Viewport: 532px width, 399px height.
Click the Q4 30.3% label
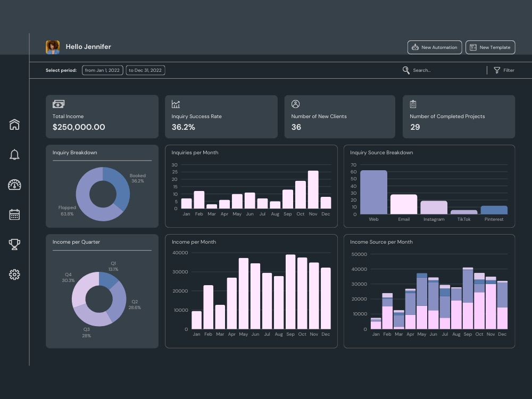click(68, 278)
